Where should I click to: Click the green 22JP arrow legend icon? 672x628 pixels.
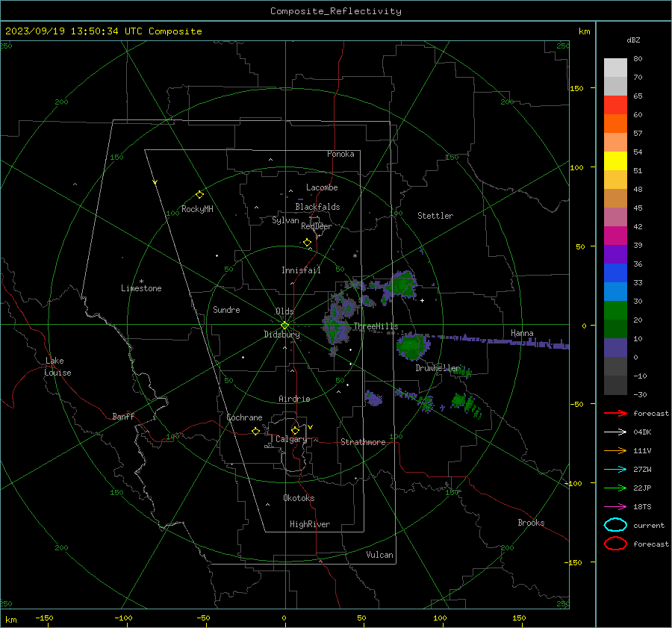tap(615, 488)
